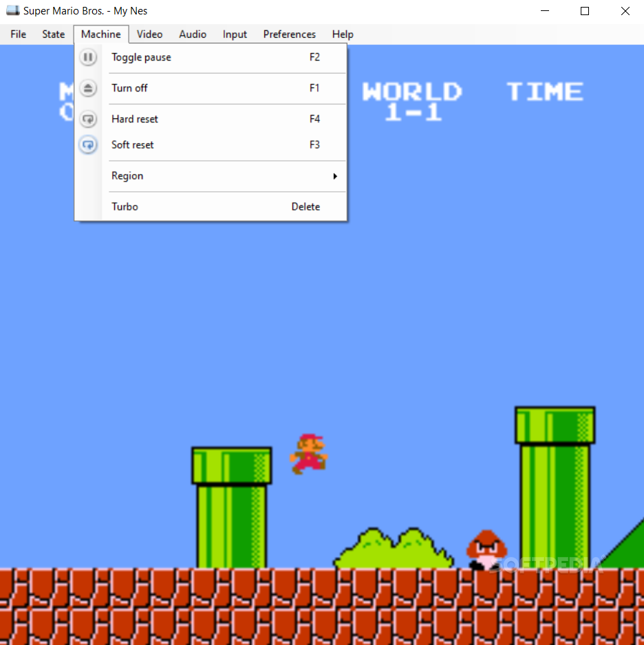Toggle Turbo mode in Machine menu
This screenshot has height=645, width=644.
pyautogui.click(x=211, y=206)
